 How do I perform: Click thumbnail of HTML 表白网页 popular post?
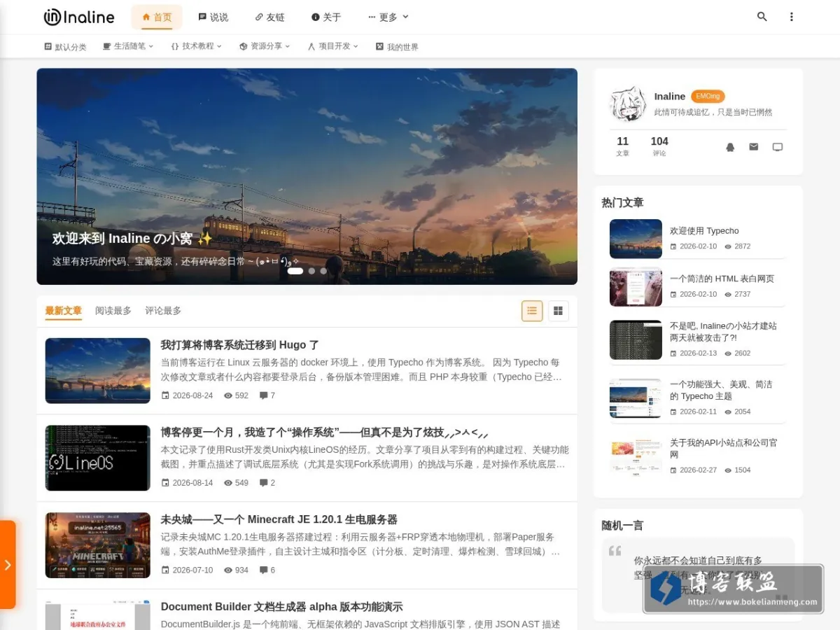[636, 287]
